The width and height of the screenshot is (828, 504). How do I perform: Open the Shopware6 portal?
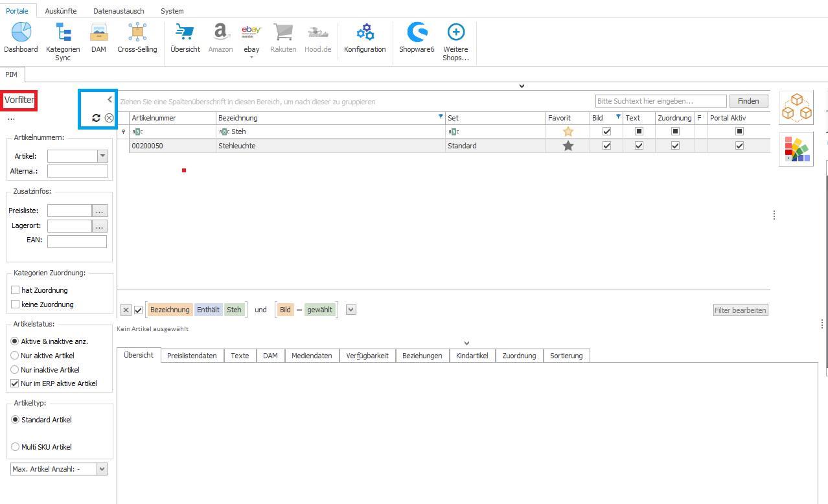coord(417,32)
